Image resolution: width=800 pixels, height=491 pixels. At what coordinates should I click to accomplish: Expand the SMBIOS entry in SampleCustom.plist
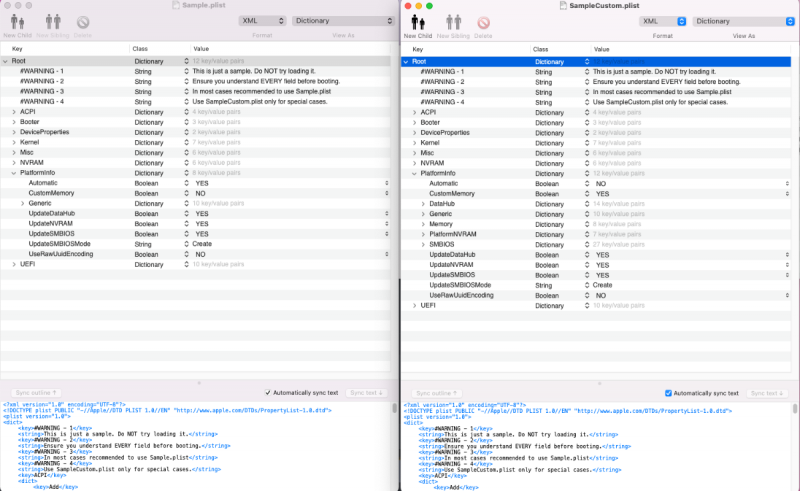tap(422, 244)
